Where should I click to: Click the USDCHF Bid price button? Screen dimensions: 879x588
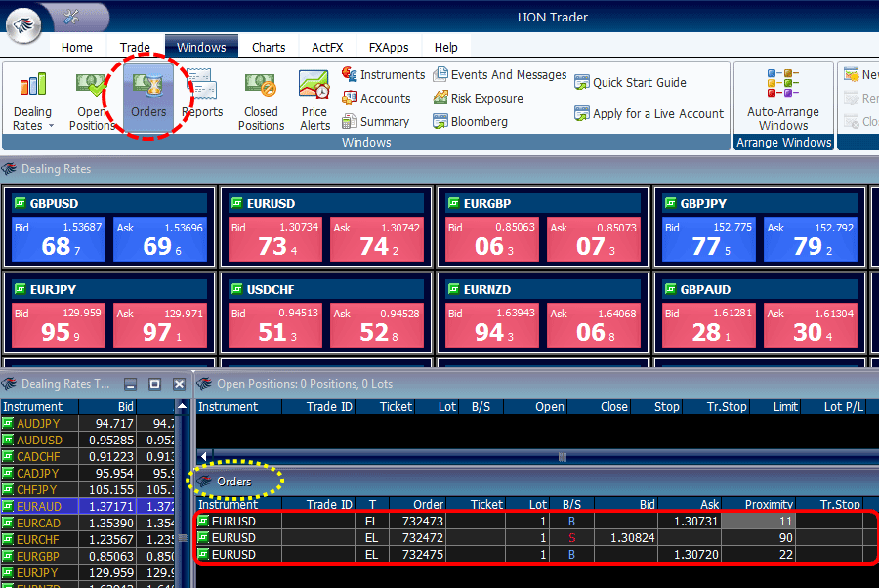[275, 325]
